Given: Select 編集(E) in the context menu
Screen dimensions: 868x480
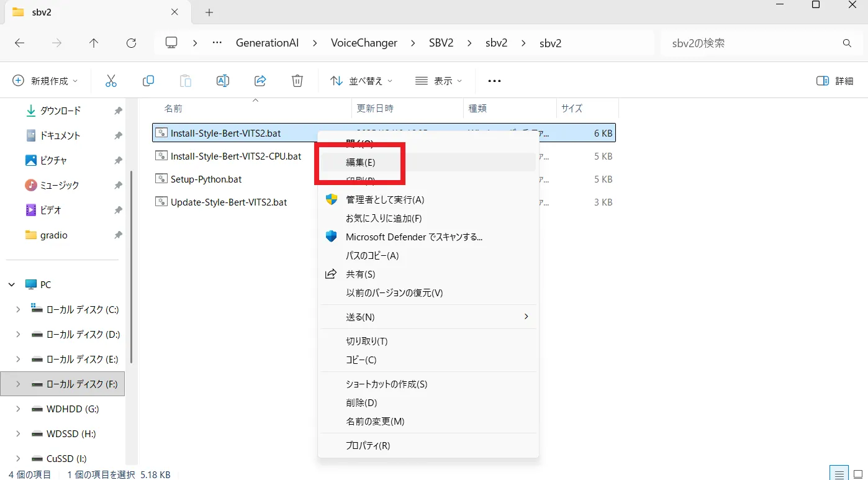Looking at the screenshot, I should click(361, 163).
